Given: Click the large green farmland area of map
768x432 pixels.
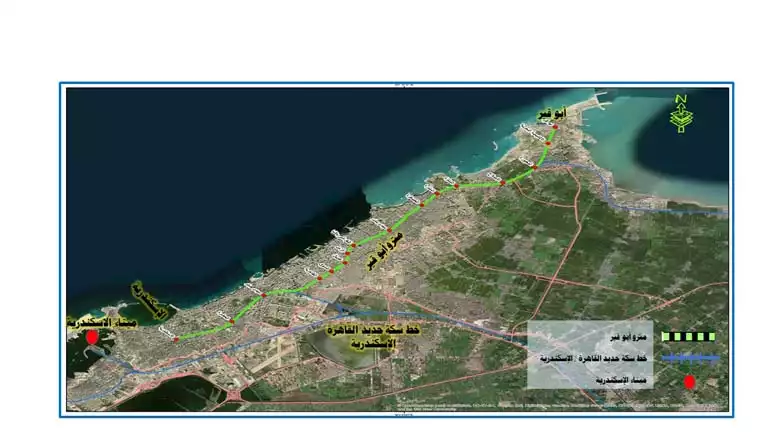Looking at the screenshot, I should (x=640, y=260).
